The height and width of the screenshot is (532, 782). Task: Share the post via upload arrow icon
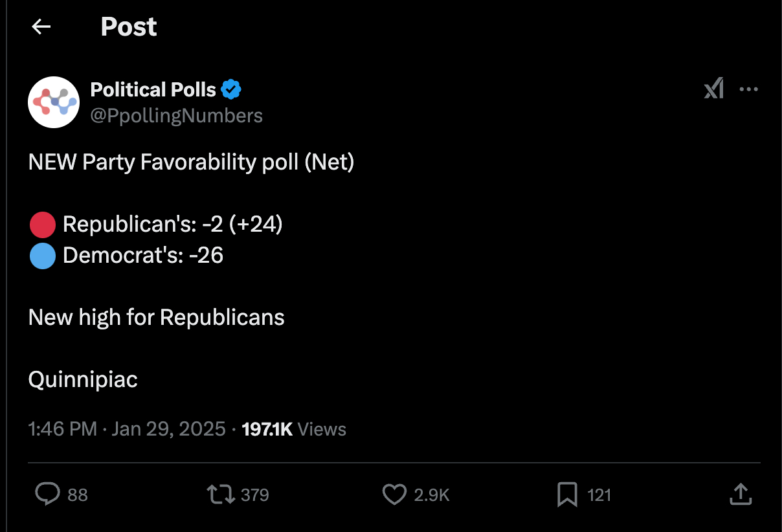[739, 495]
